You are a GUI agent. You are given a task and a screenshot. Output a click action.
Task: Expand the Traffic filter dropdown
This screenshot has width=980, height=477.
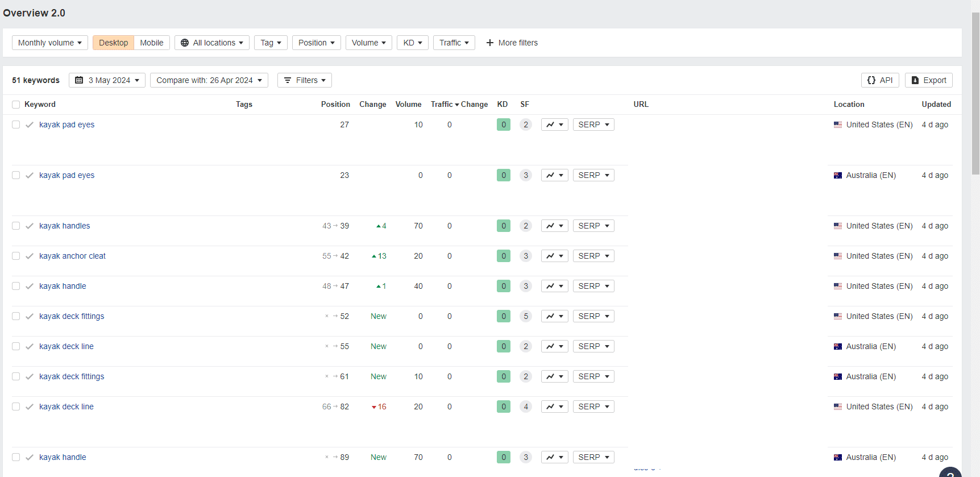click(454, 43)
